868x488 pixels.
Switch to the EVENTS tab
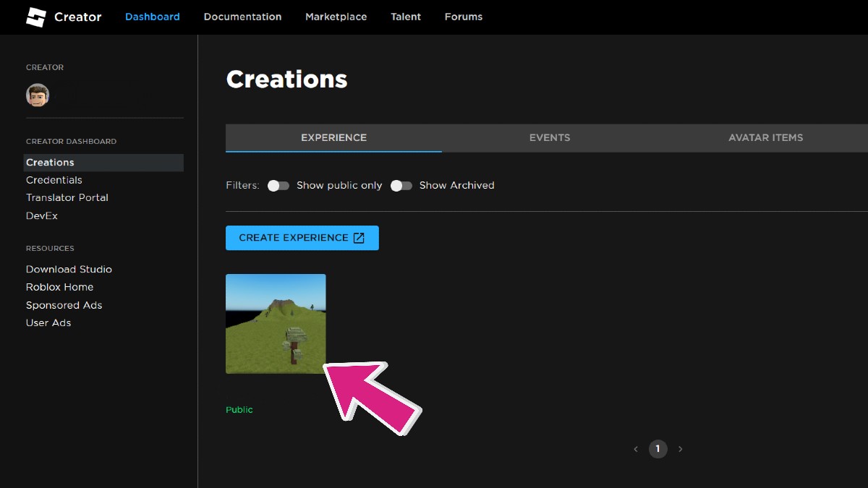pyautogui.click(x=550, y=137)
